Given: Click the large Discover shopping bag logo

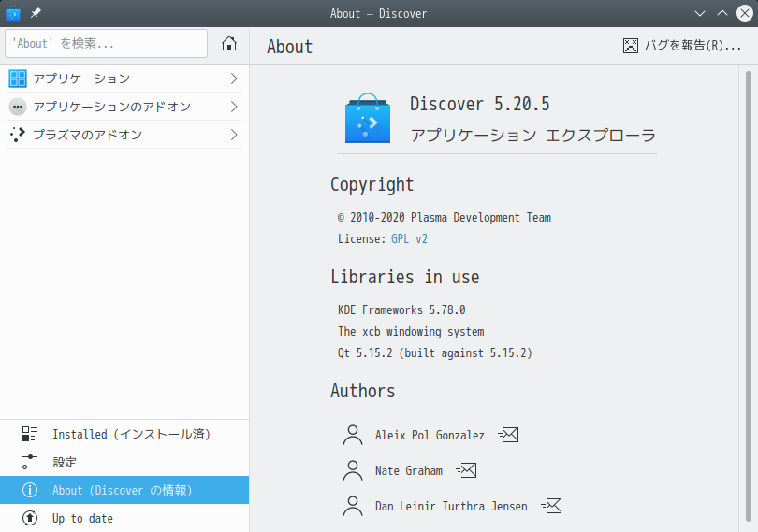Looking at the screenshot, I should 368,118.
